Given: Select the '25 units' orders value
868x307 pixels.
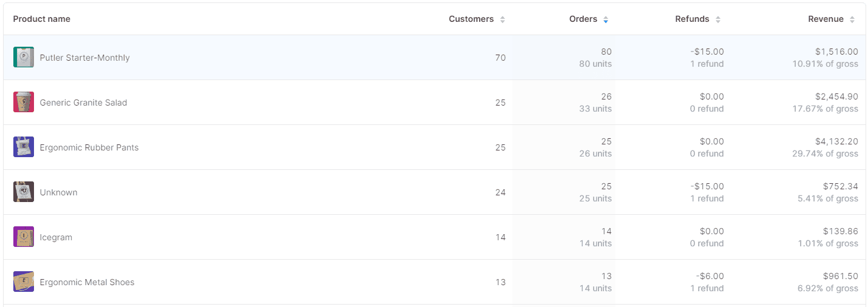Looking at the screenshot, I should tap(595, 198).
